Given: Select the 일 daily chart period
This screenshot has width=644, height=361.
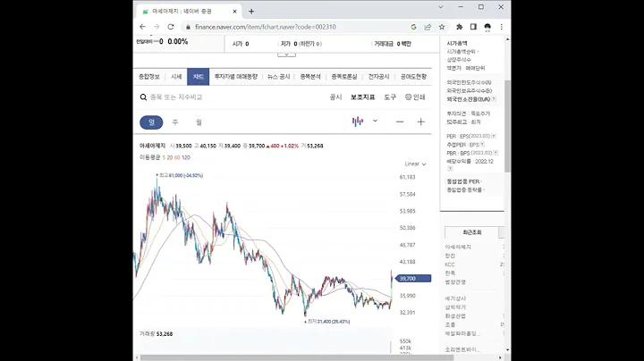Looking at the screenshot, I should 151,122.
